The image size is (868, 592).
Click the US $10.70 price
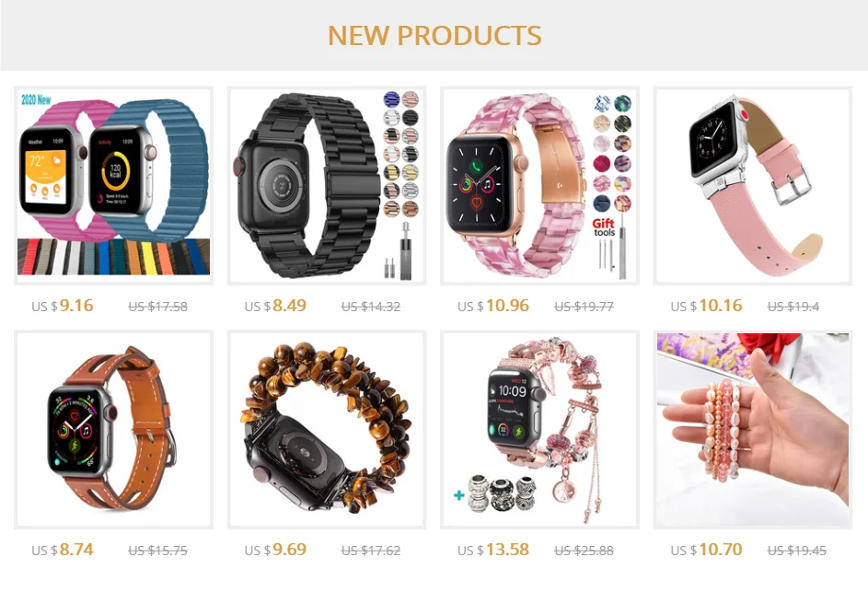706,550
